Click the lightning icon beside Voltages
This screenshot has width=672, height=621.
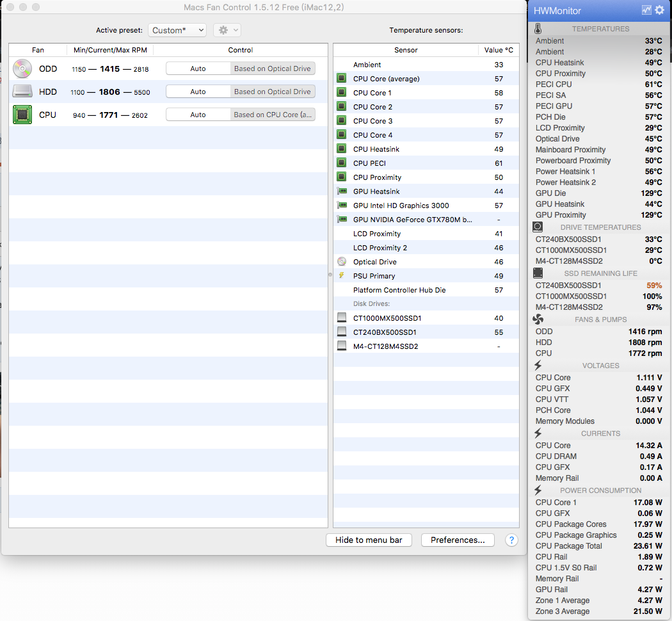point(538,365)
